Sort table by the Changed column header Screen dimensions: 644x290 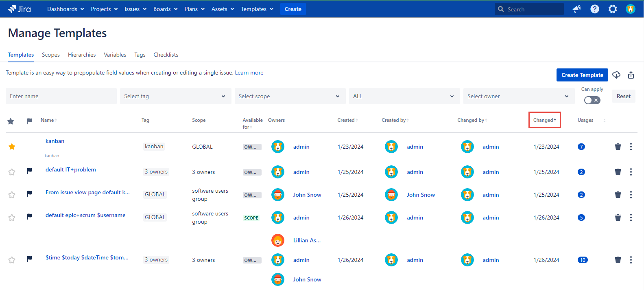coord(544,120)
